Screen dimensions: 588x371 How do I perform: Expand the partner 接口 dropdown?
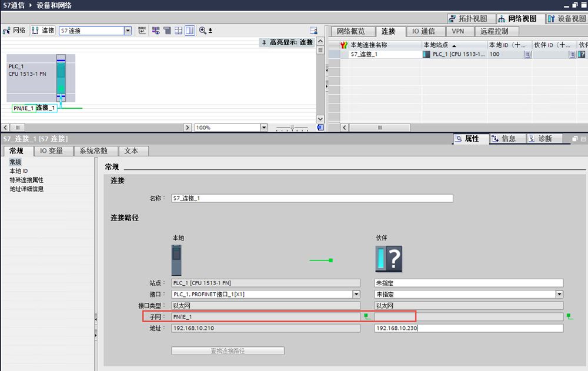(559, 294)
